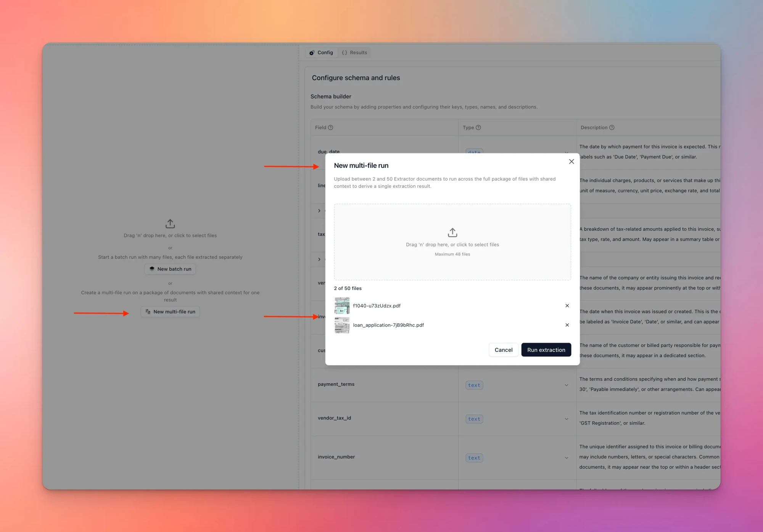Remove f1040-u73zUdzx.pdf from file list
This screenshot has width=763, height=532.
coord(567,306)
